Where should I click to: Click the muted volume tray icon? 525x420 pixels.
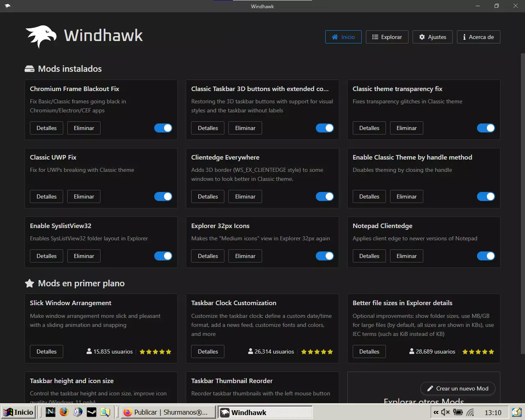tap(445, 412)
